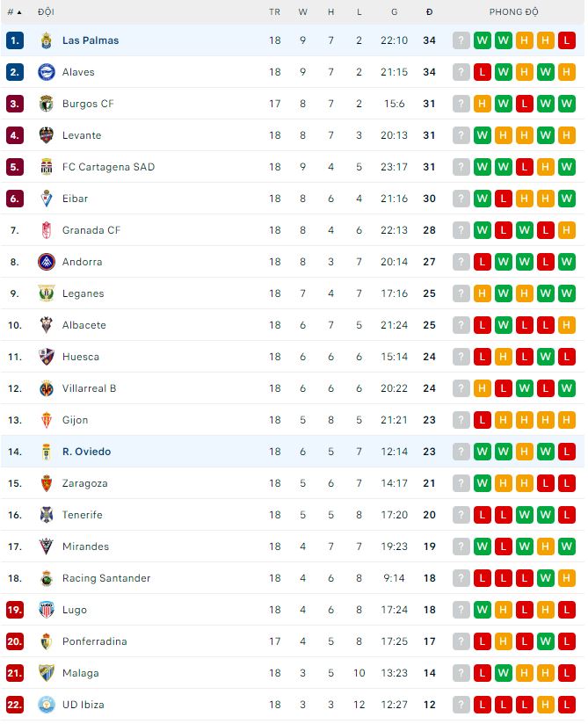Open the FC Cartagena SAD team link
The width and height of the screenshot is (588, 724).
108,167
